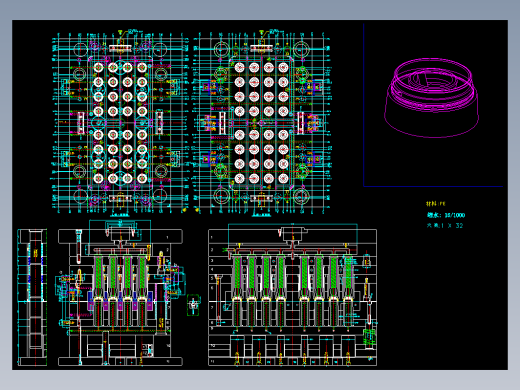520x390 pixels.
Task: Click the magenta 3D cap model
Action: pyautogui.click(x=432, y=98)
